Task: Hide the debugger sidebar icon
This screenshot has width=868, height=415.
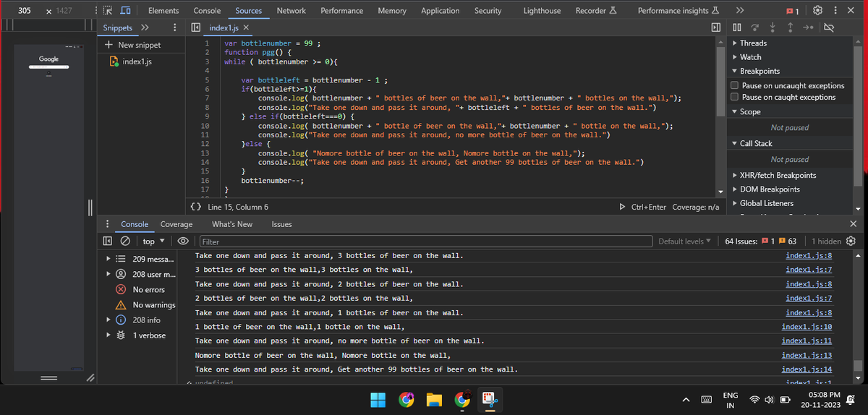Action: pos(716,27)
